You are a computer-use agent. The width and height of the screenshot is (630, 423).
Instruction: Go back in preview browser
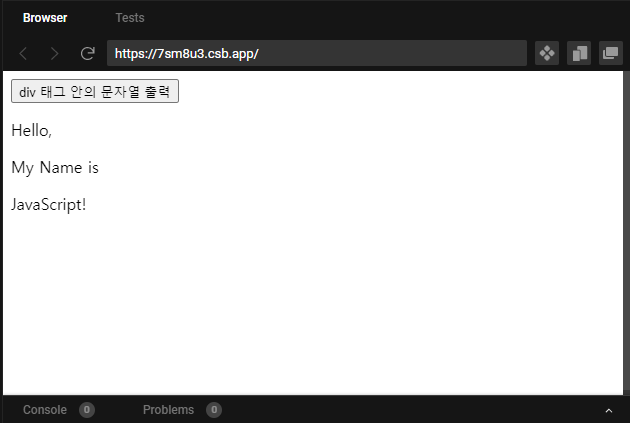click(23, 53)
